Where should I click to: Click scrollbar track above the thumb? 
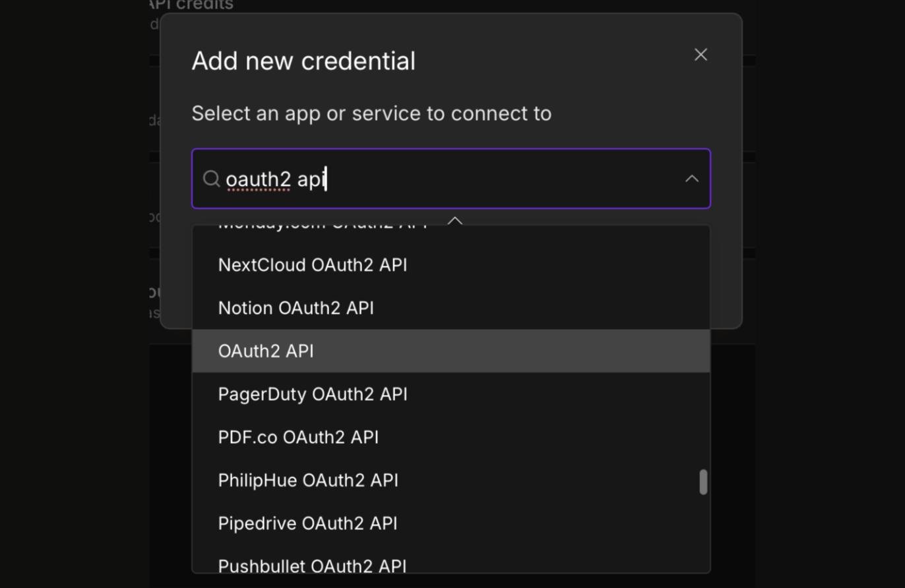703,349
